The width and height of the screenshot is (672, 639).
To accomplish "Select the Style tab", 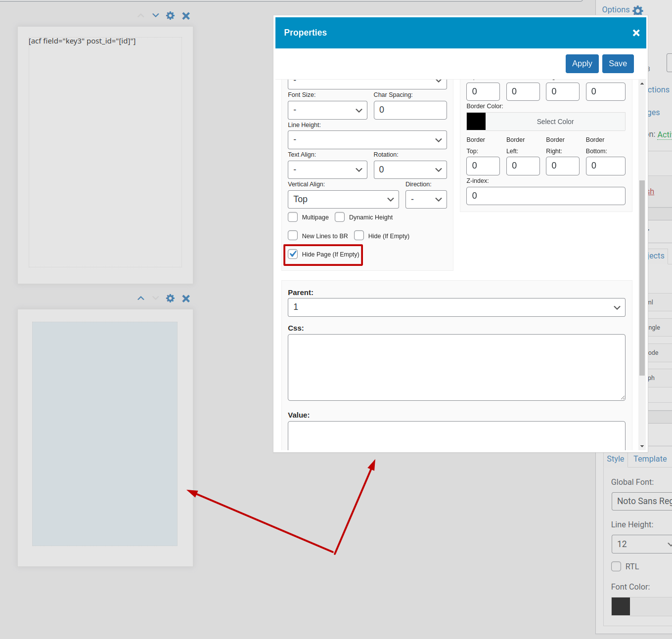I will click(x=615, y=459).
